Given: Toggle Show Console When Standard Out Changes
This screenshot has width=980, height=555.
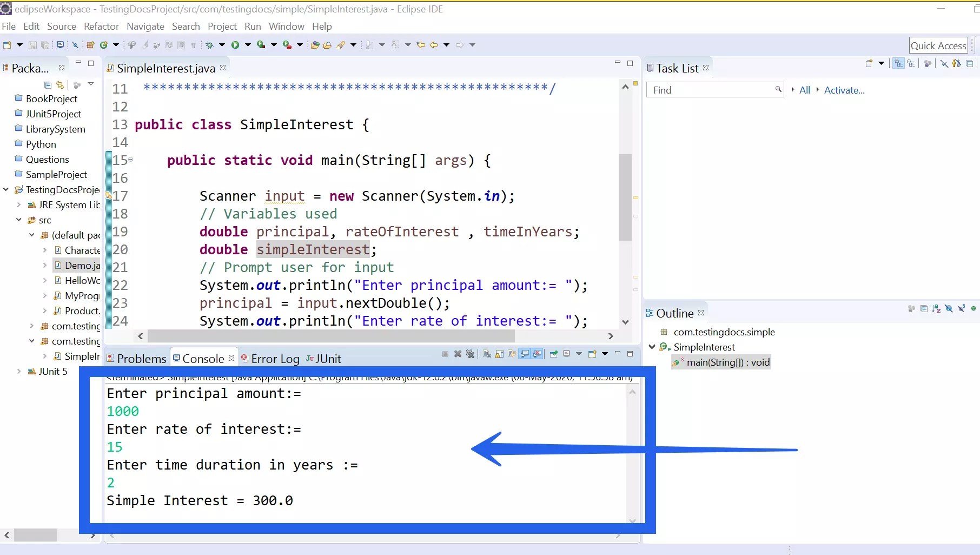Looking at the screenshot, I should (x=524, y=354).
